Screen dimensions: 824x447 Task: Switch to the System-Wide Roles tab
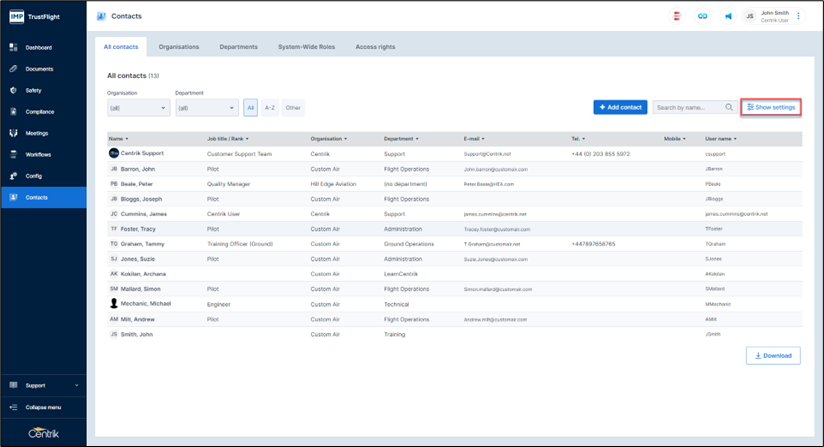click(x=306, y=47)
